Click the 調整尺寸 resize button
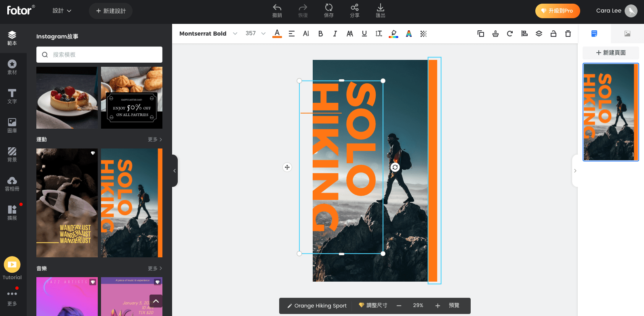Screen dimensions: 644x316 point(373,305)
